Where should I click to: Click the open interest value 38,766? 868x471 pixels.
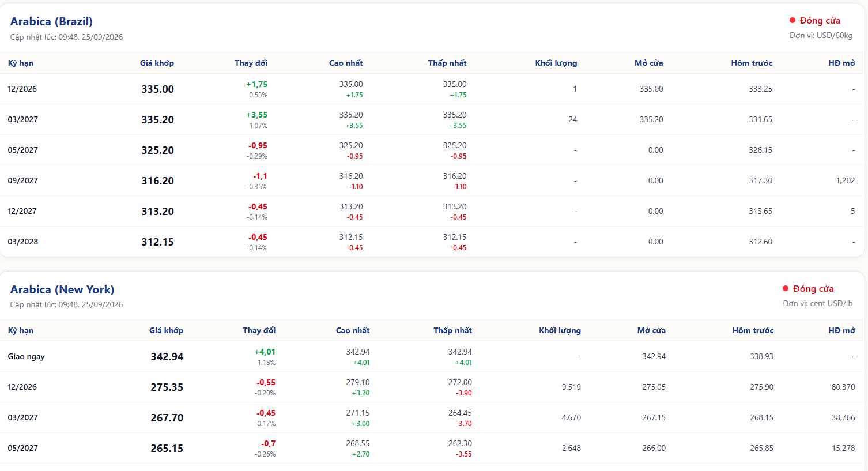point(843,417)
